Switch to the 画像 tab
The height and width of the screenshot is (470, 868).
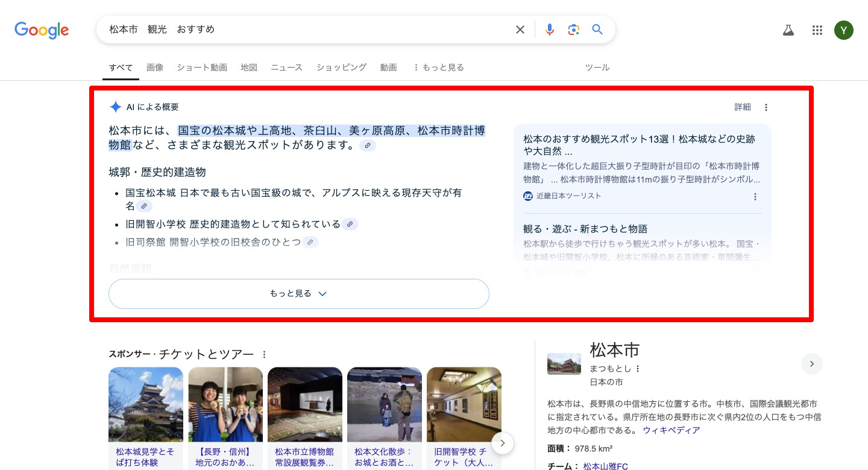click(155, 68)
